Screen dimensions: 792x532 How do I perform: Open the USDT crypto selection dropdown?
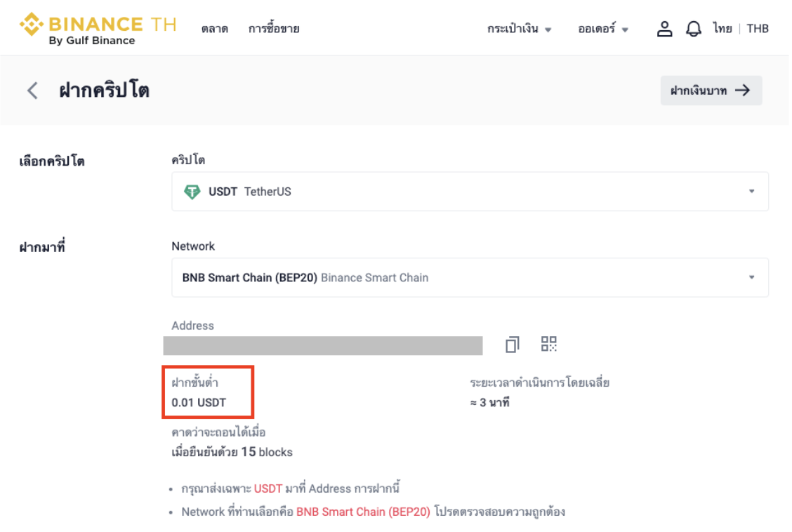[470, 192]
